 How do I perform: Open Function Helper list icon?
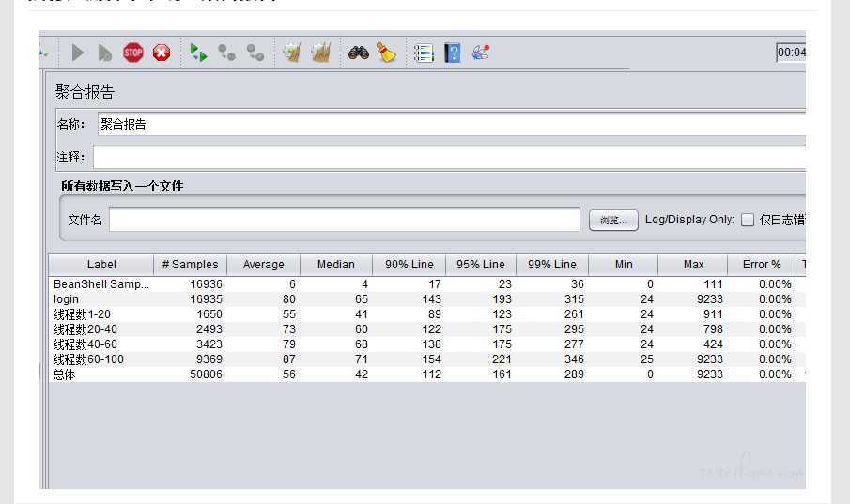[x=424, y=53]
